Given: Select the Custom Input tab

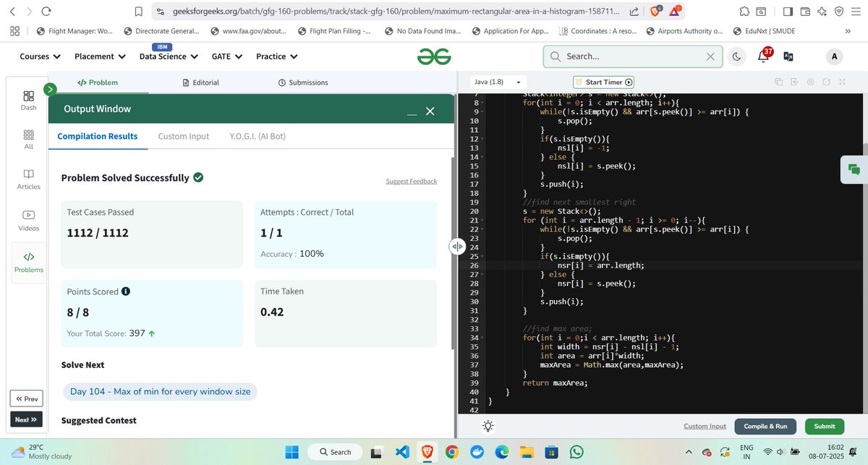Looking at the screenshot, I should pyautogui.click(x=184, y=136).
